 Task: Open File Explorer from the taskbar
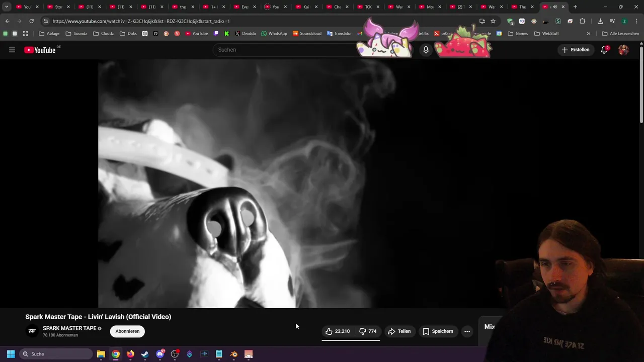tap(101, 354)
